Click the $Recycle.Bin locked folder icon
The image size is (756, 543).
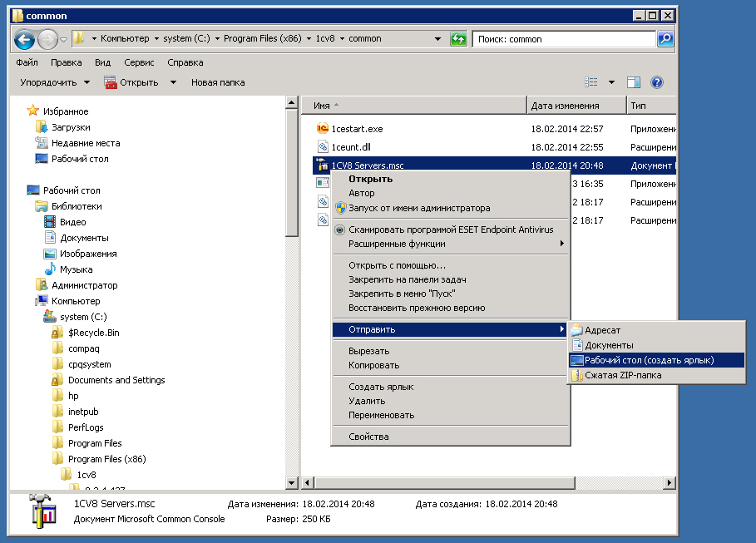pyautogui.click(x=58, y=333)
